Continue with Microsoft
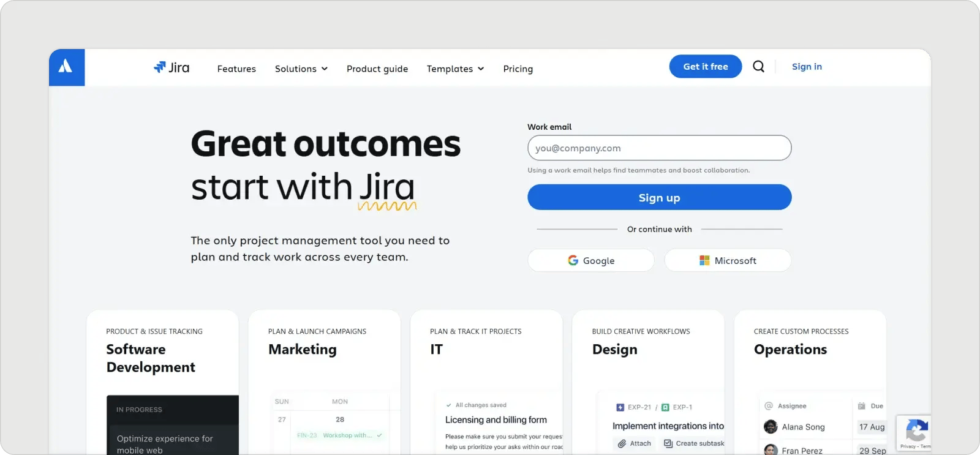The width and height of the screenshot is (980, 455). pyautogui.click(x=728, y=260)
